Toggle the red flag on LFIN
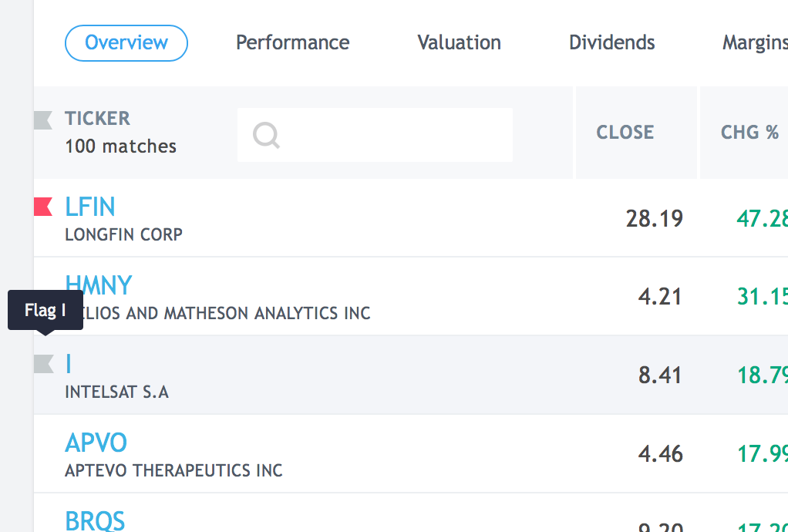This screenshot has width=788, height=532. click(43, 207)
